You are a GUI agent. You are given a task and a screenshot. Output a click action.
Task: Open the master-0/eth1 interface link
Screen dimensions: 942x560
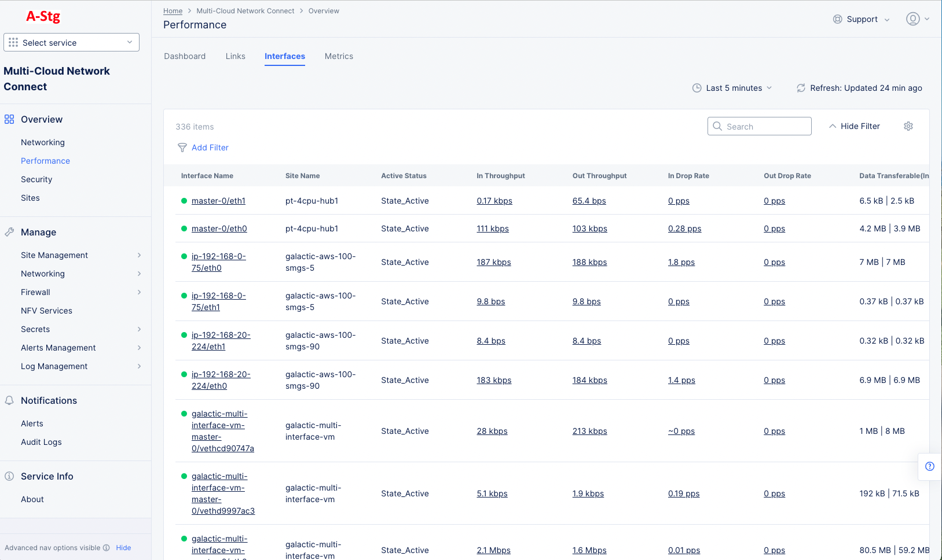[218, 201]
